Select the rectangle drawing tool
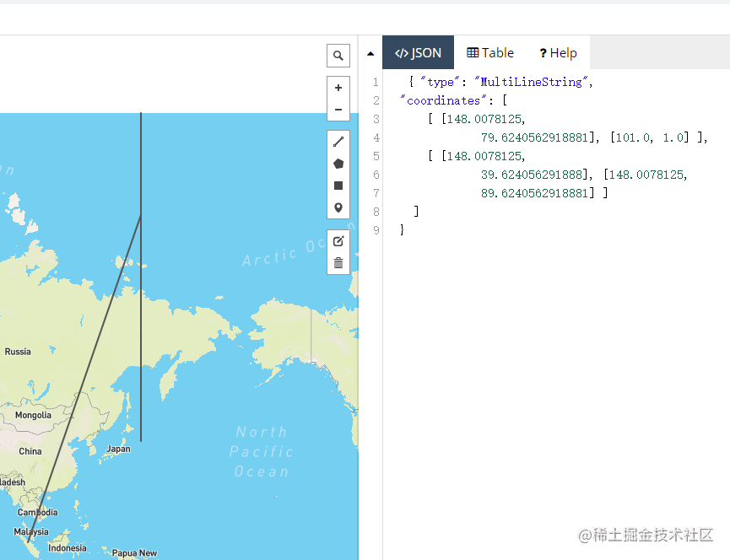 (x=338, y=185)
